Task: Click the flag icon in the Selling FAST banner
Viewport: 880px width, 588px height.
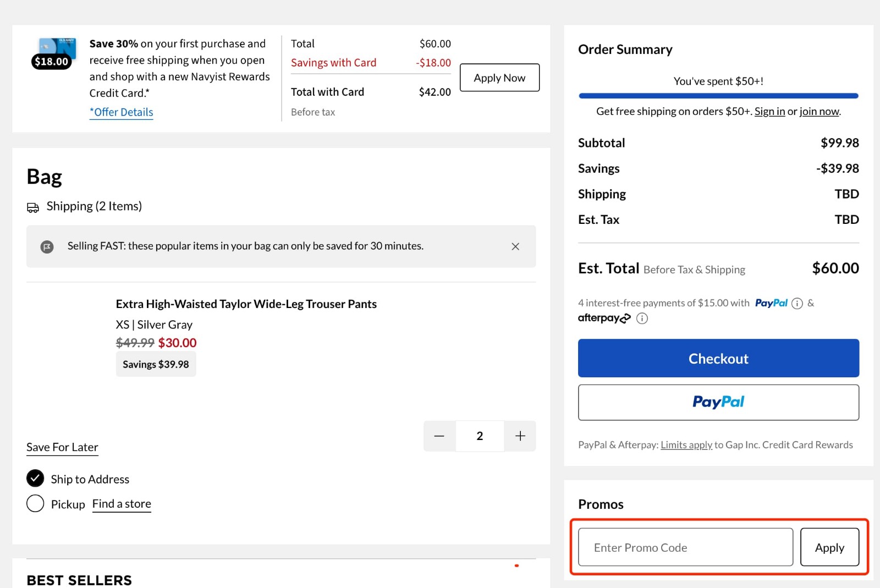Action: coord(47,246)
